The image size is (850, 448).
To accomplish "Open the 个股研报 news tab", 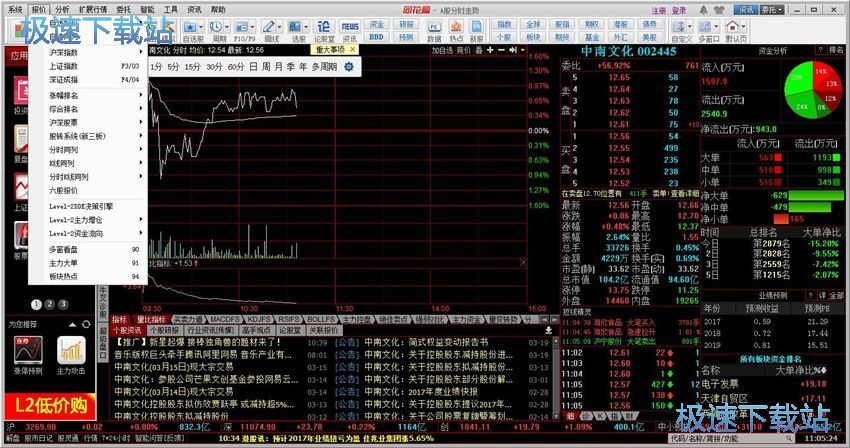I will tap(164, 330).
